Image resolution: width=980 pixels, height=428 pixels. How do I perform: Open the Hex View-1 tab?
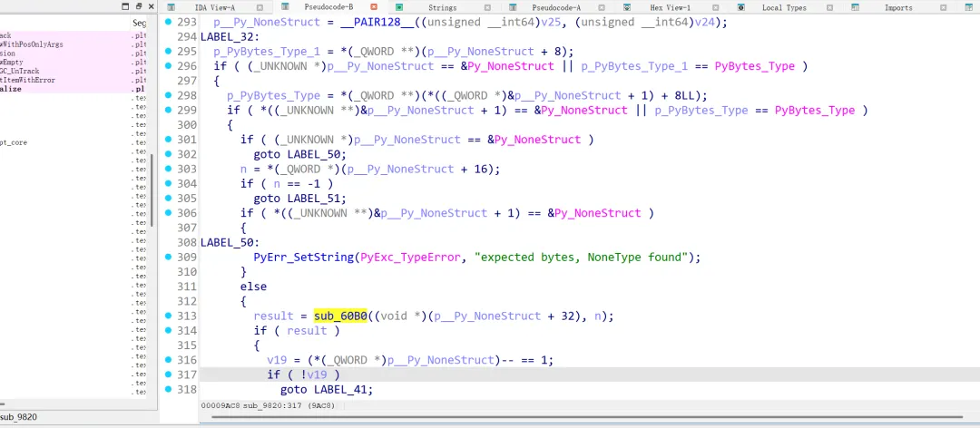tap(670, 7)
